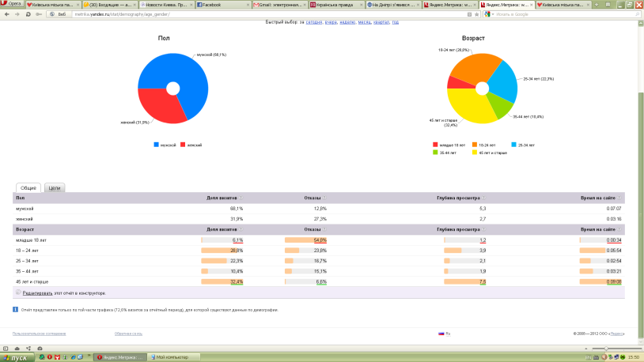This screenshot has width=644, height=362.
Task: Click the Web site badge in address bar
Action: (59, 14)
